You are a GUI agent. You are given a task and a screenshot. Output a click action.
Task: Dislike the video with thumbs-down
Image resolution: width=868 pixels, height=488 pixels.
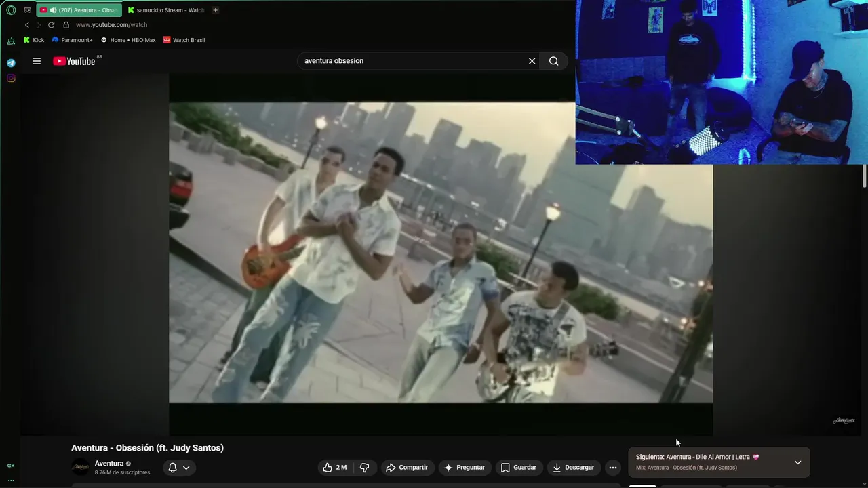click(x=365, y=468)
